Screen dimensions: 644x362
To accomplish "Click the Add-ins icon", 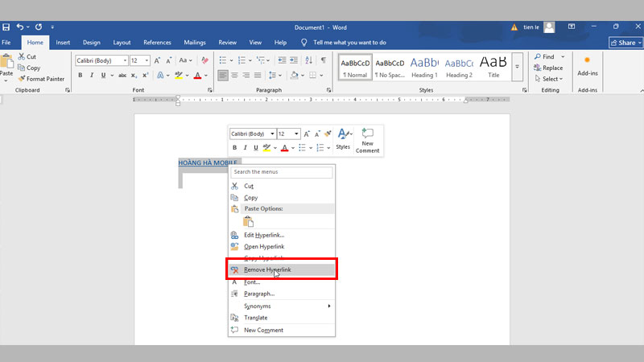I will 587,60.
